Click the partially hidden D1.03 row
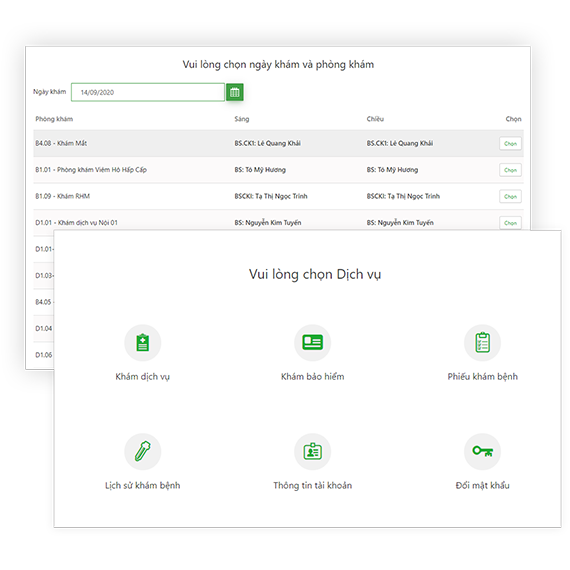The height and width of the screenshot is (570, 570). 44,276
